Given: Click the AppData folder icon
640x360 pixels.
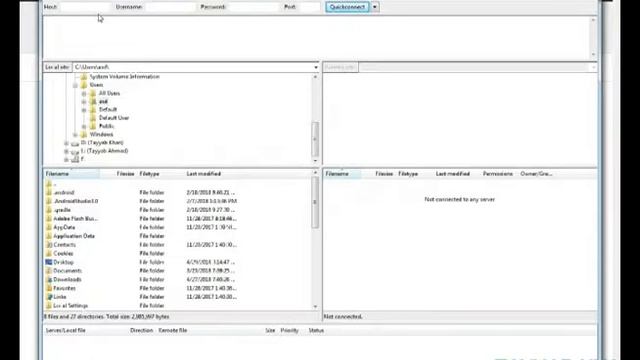Looking at the screenshot, I should point(49,227).
